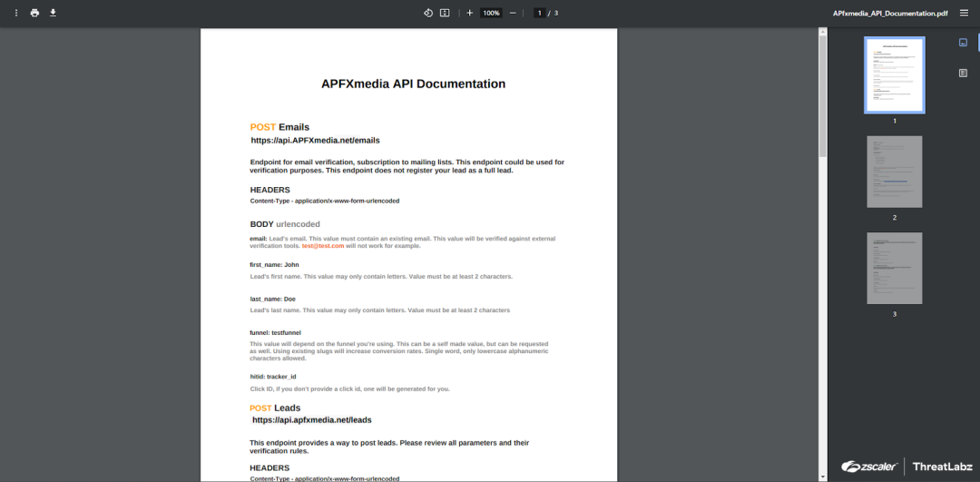Screen dimensions: 980x482
Task: Select page 1 thumbnail
Action: tap(894, 74)
